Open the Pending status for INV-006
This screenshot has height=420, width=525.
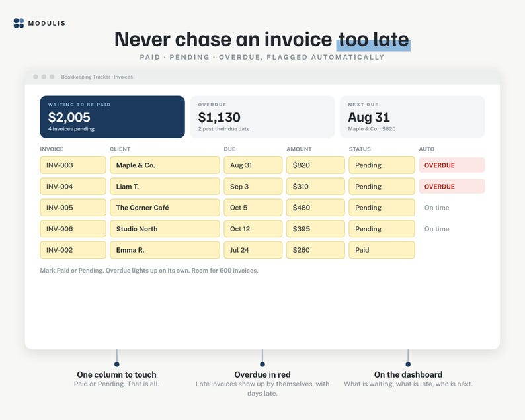coord(382,229)
